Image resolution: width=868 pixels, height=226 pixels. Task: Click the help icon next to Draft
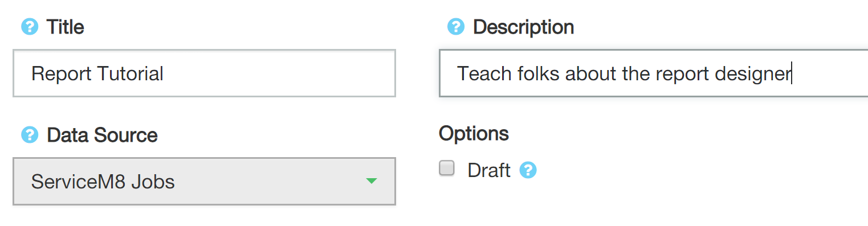coord(528,170)
